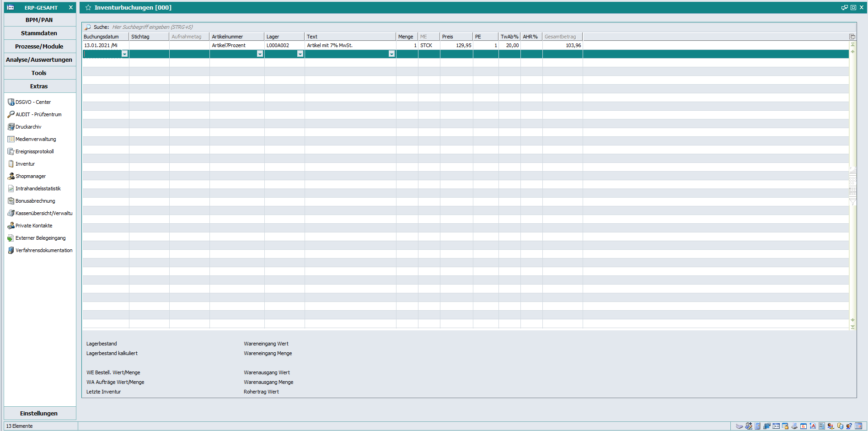
Task: Expand the Lager dropdown in new row
Action: pos(300,54)
